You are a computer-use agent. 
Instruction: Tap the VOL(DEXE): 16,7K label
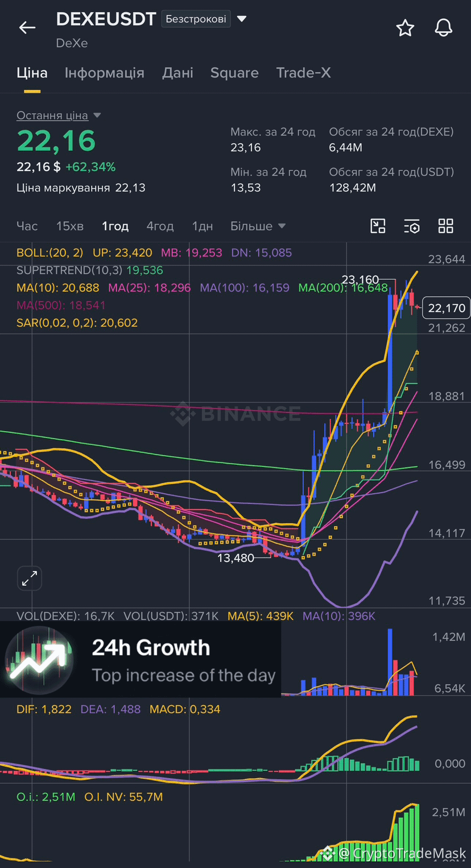click(x=65, y=616)
